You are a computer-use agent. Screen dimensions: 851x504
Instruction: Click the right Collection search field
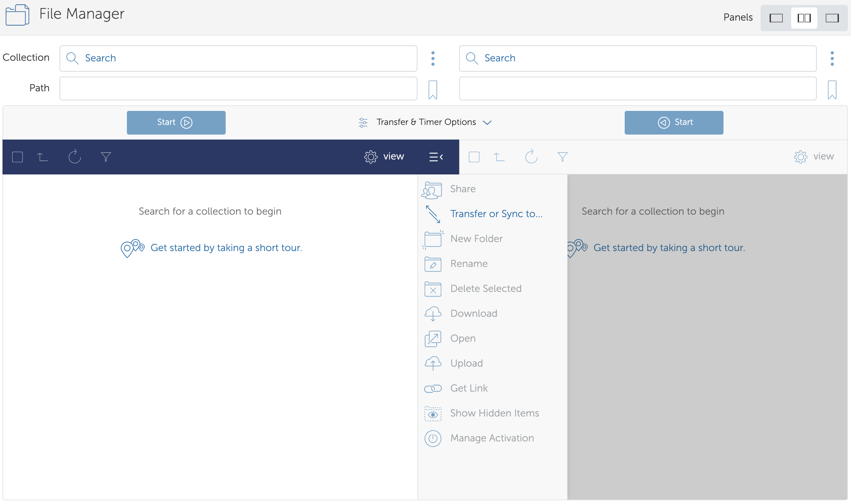(637, 59)
